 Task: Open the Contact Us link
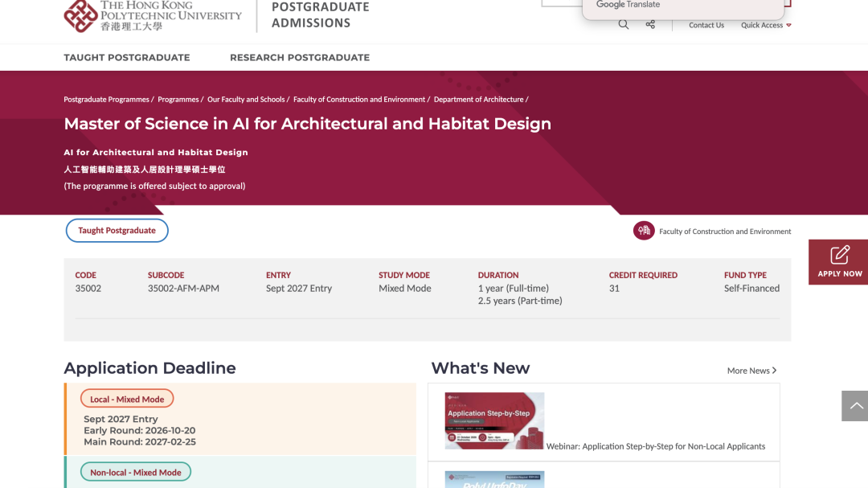[x=706, y=25]
